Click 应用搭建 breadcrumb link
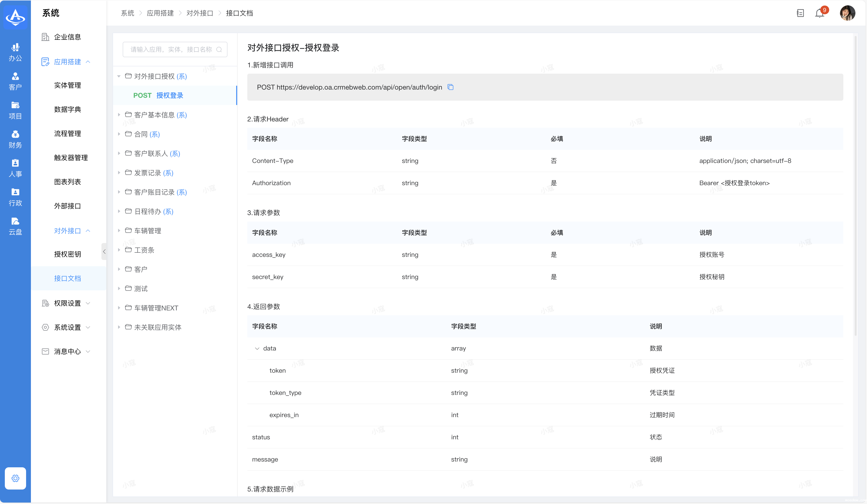 (160, 14)
